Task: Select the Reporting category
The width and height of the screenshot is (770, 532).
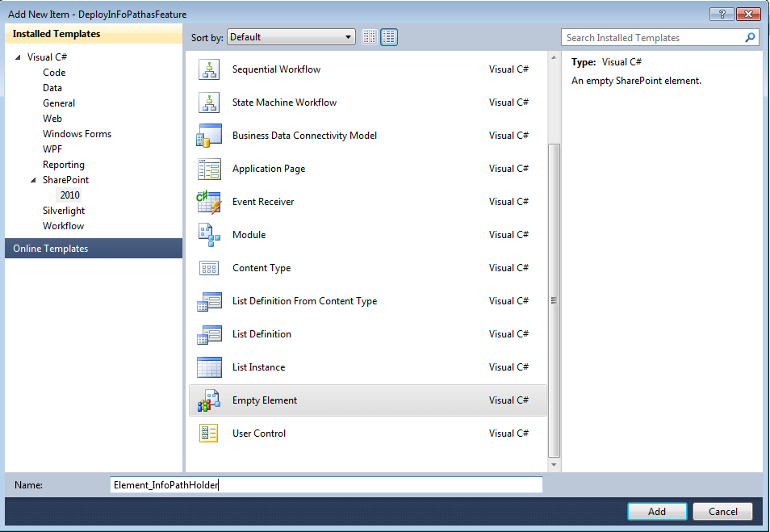Action: (x=63, y=165)
